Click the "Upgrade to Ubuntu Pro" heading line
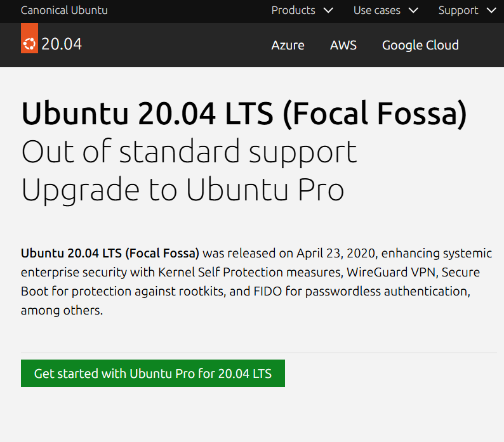Image resolution: width=504 pixels, height=442 pixels. pyautogui.click(x=183, y=189)
